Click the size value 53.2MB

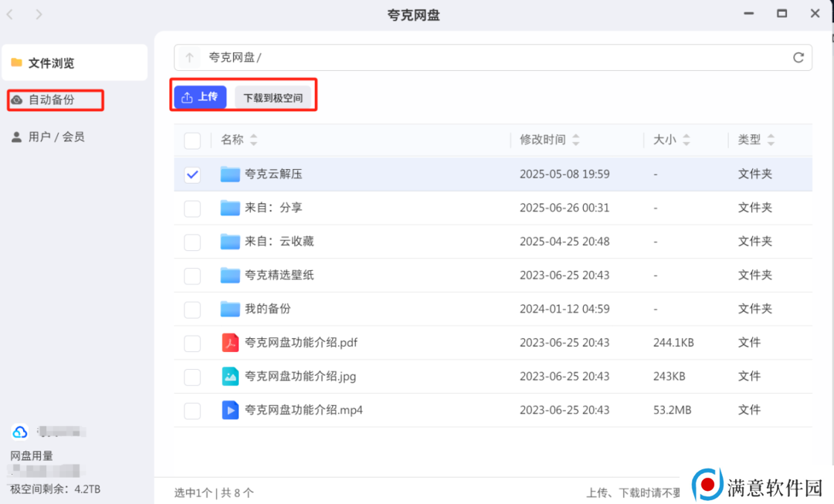coord(673,410)
